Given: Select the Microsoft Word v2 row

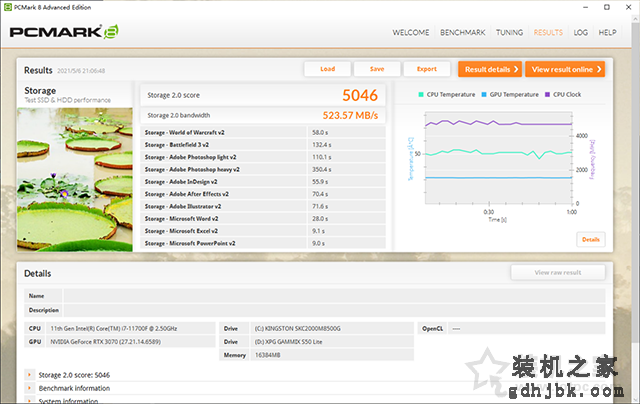Looking at the screenshot, I should [x=263, y=218].
